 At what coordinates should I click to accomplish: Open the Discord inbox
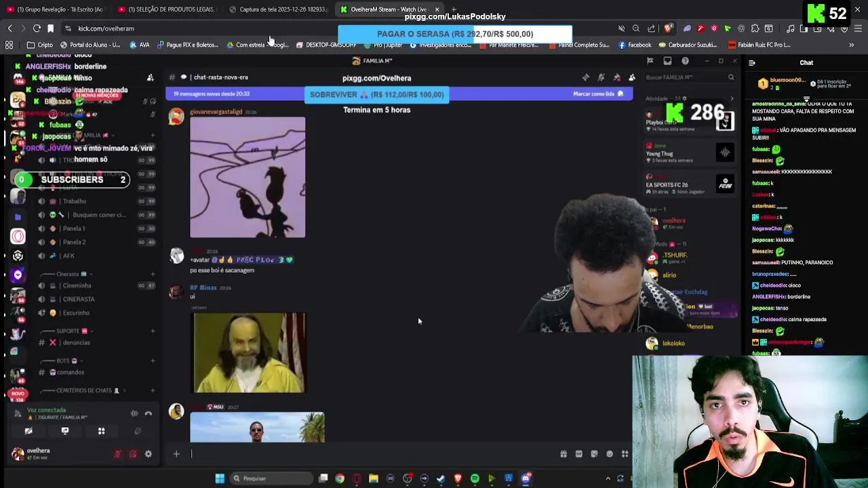(x=667, y=61)
